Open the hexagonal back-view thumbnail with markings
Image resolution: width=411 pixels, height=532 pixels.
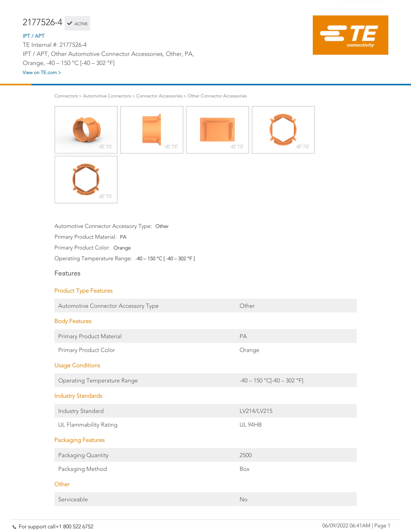point(86,180)
